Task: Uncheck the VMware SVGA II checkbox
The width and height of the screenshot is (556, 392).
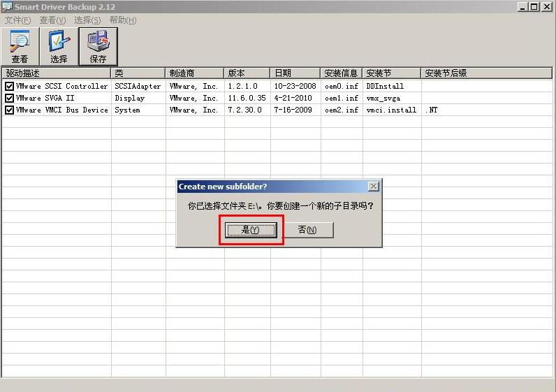Action: [9, 99]
